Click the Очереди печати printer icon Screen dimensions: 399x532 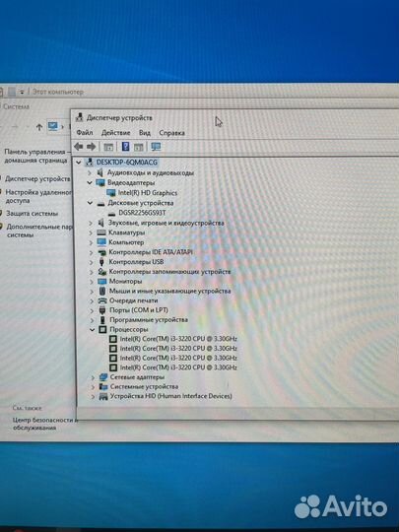point(102,300)
